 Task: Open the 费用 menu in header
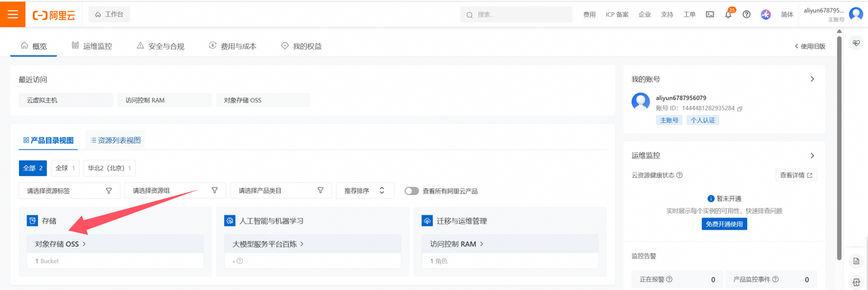click(589, 14)
